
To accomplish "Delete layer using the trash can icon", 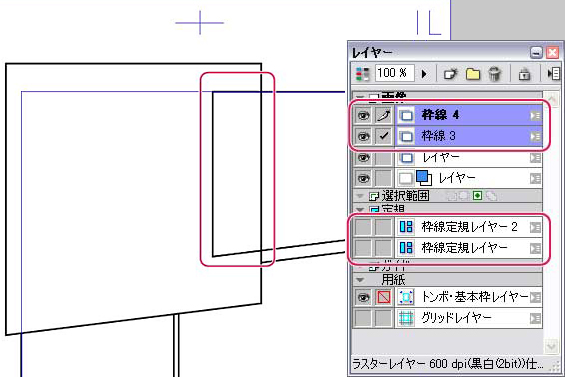I will click(x=494, y=74).
